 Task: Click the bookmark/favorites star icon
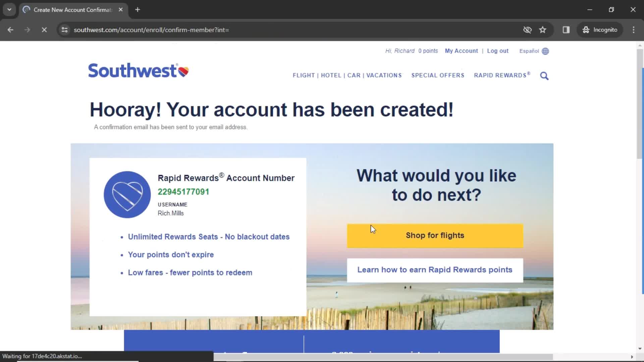click(x=543, y=29)
